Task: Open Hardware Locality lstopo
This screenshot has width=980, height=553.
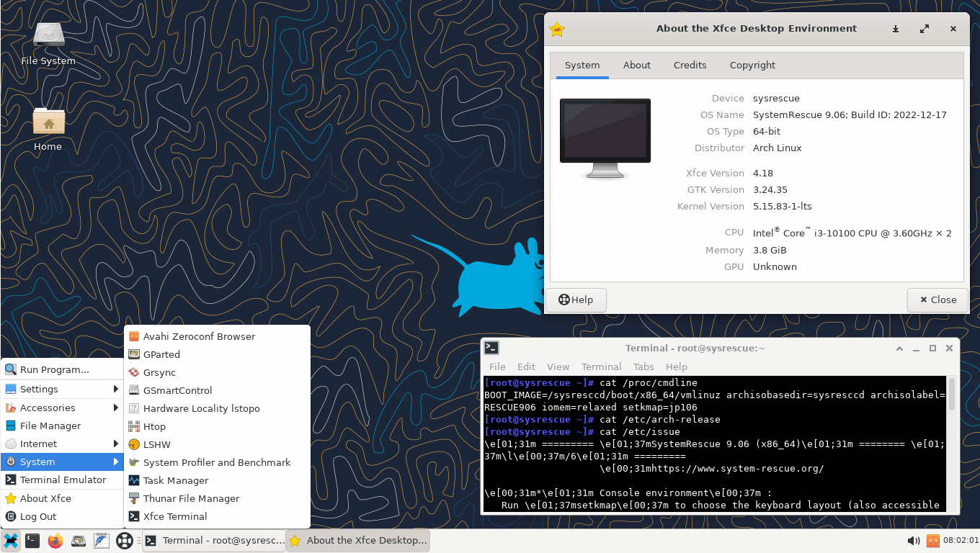Action: tap(217, 408)
